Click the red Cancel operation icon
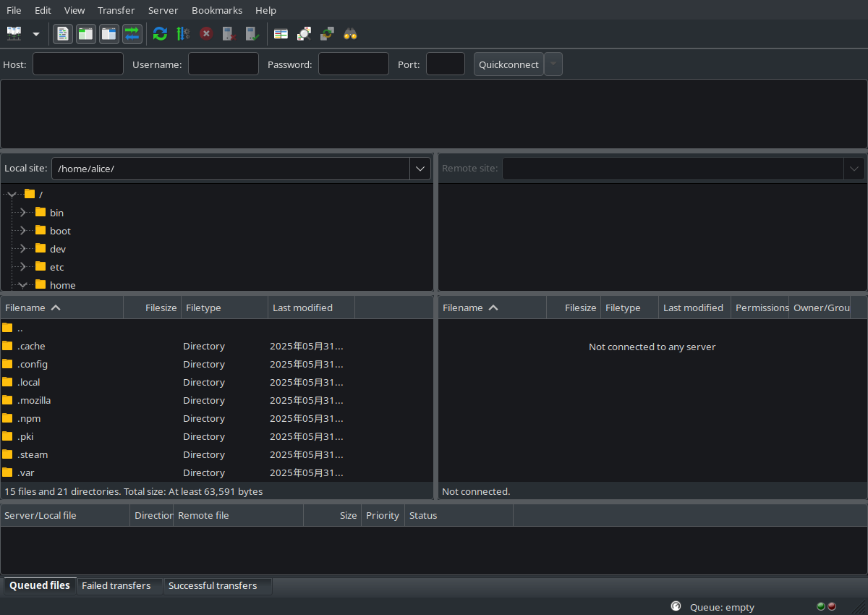Screen dimensions: 868x615 (206, 33)
